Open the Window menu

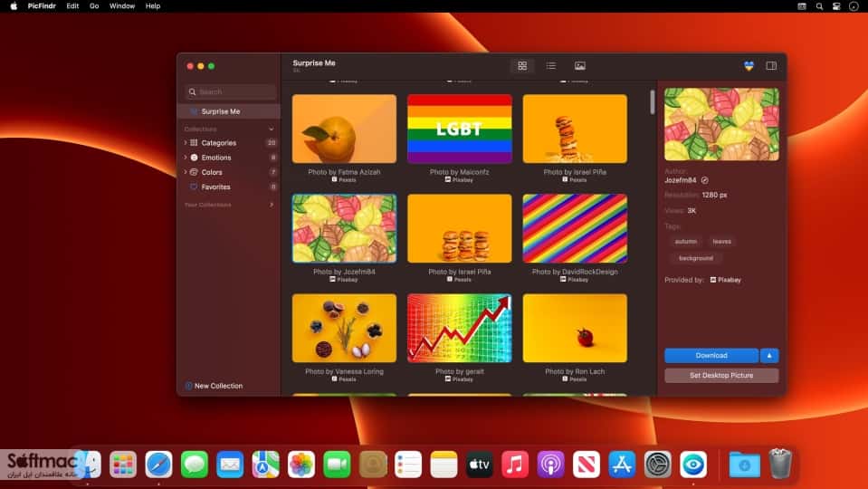122,6
